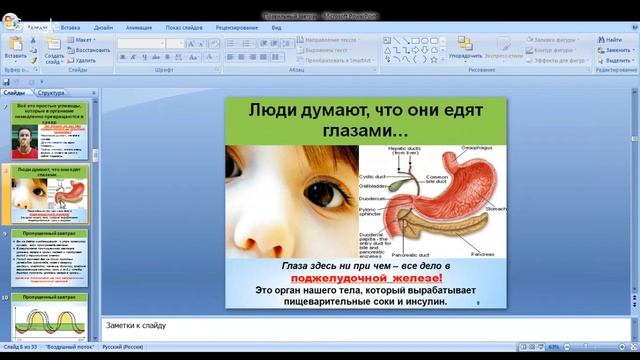
Task: Click Найти find button
Action: coord(610,40)
